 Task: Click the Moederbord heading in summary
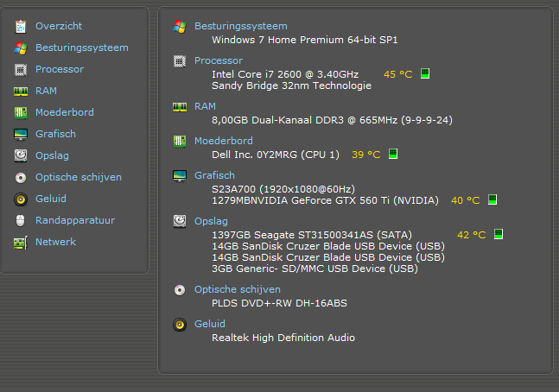click(224, 141)
